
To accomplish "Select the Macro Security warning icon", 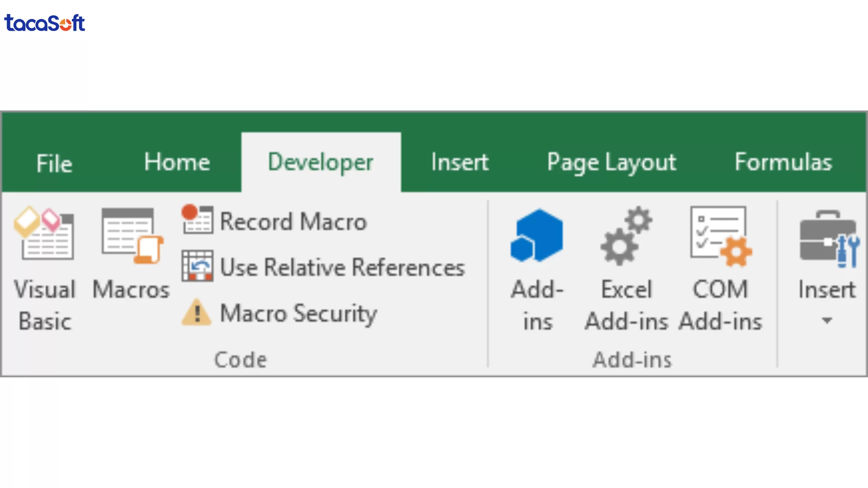I will click(x=196, y=314).
